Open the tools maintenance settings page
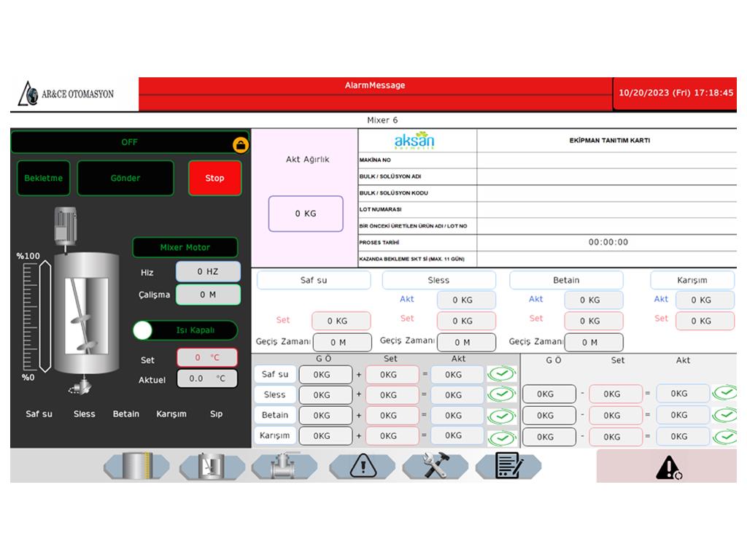This screenshot has width=747, height=560. [x=435, y=466]
